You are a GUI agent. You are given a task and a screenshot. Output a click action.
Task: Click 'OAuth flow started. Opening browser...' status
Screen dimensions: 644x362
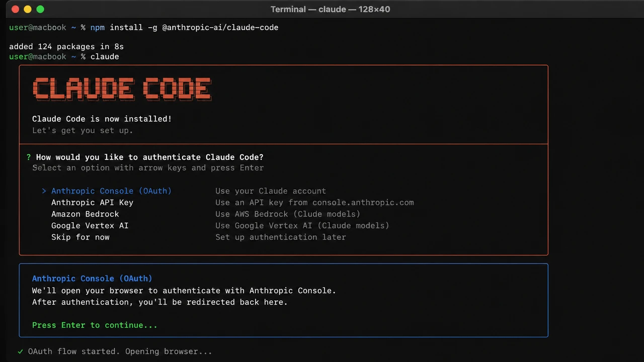coord(120,351)
